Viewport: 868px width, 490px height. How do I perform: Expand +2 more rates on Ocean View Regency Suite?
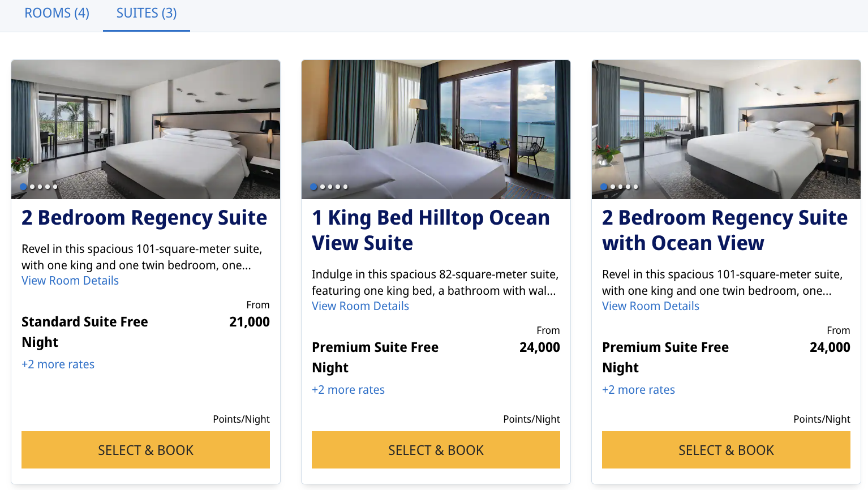[638, 389]
